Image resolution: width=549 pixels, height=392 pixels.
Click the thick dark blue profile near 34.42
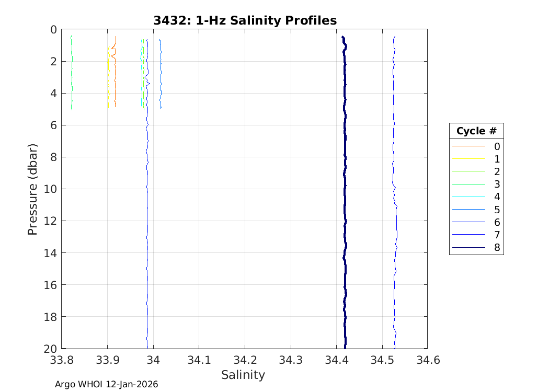(345, 209)
